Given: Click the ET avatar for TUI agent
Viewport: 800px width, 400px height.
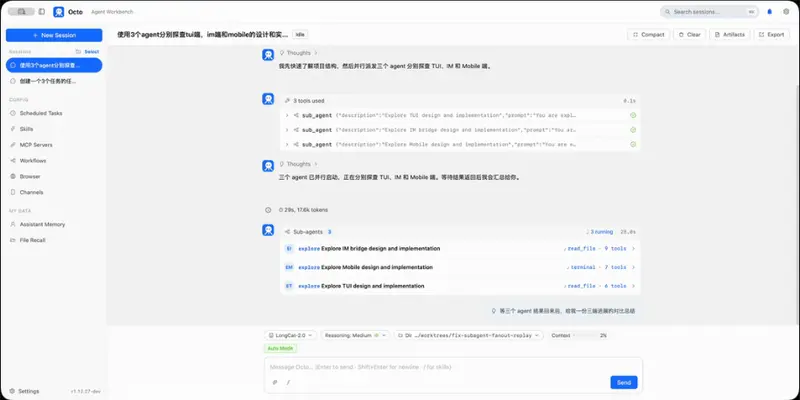Looking at the screenshot, I should [x=289, y=286].
